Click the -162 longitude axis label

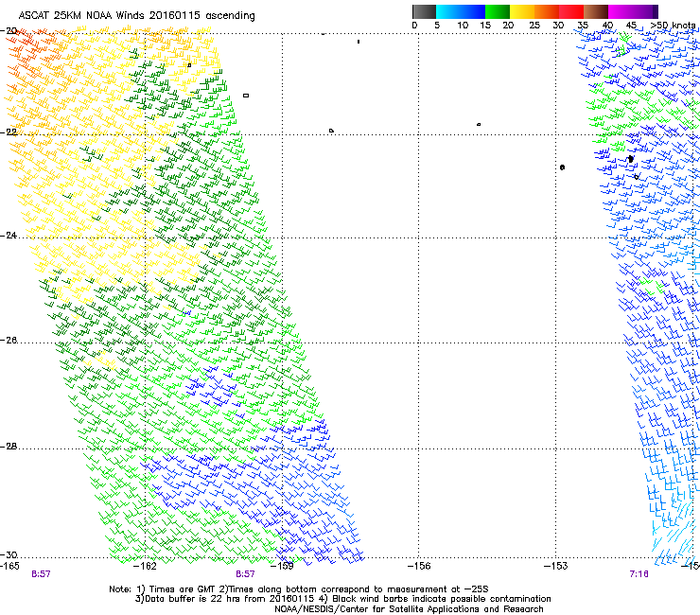pyautogui.click(x=146, y=566)
